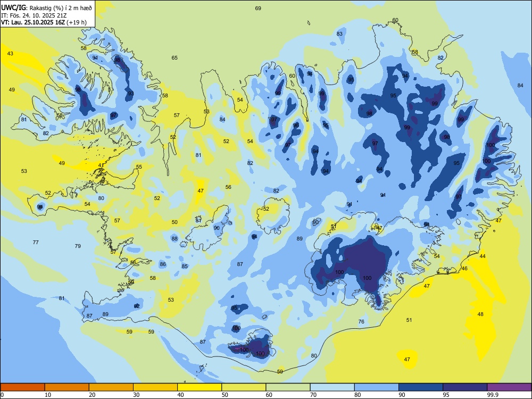Select the humidity value 65
Screen dimensions: 532x399
(x=174, y=57)
